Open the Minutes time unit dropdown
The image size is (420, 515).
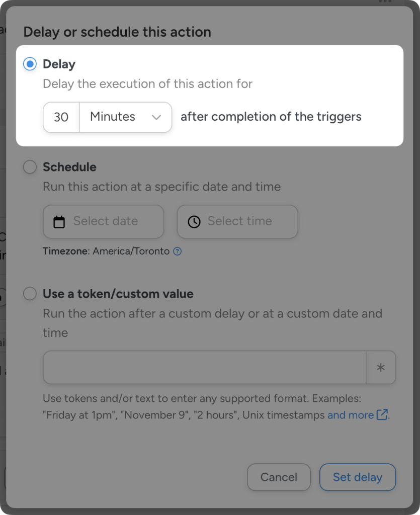[x=125, y=117]
